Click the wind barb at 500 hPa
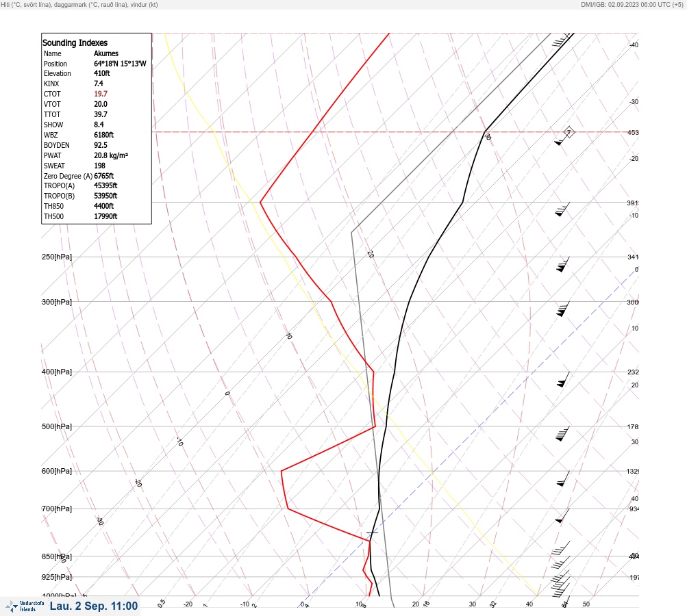This screenshot has width=687, height=616. tap(563, 434)
